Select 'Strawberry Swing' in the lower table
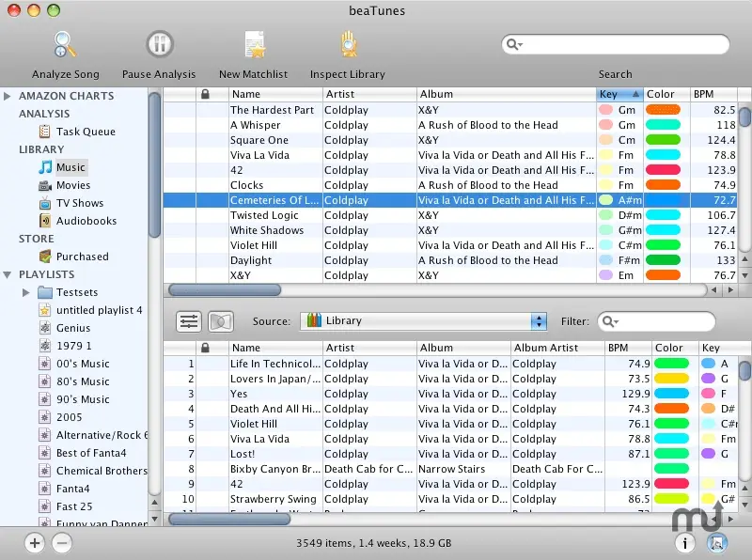The width and height of the screenshot is (752, 560). 451,499
